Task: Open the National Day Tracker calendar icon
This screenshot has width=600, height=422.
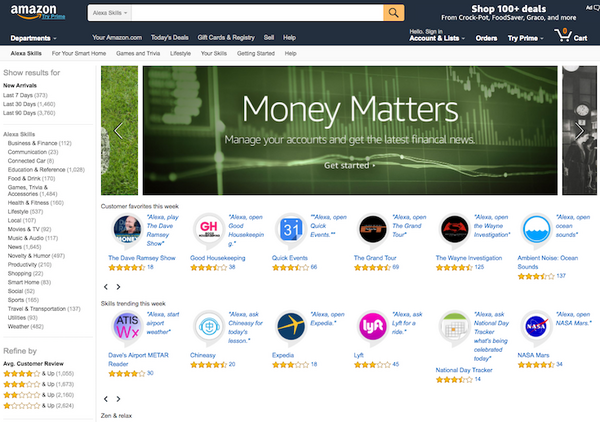Action: coord(454,327)
